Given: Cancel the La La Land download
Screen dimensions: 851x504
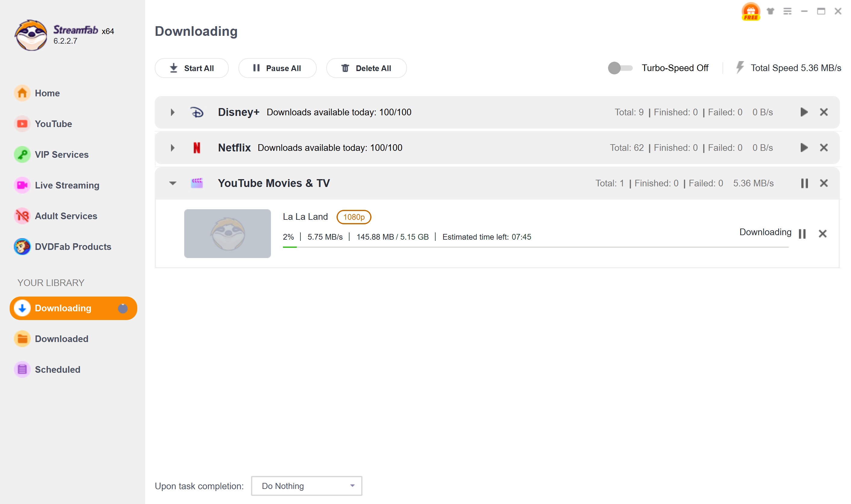Looking at the screenshot, I should (x=822, y=234).
